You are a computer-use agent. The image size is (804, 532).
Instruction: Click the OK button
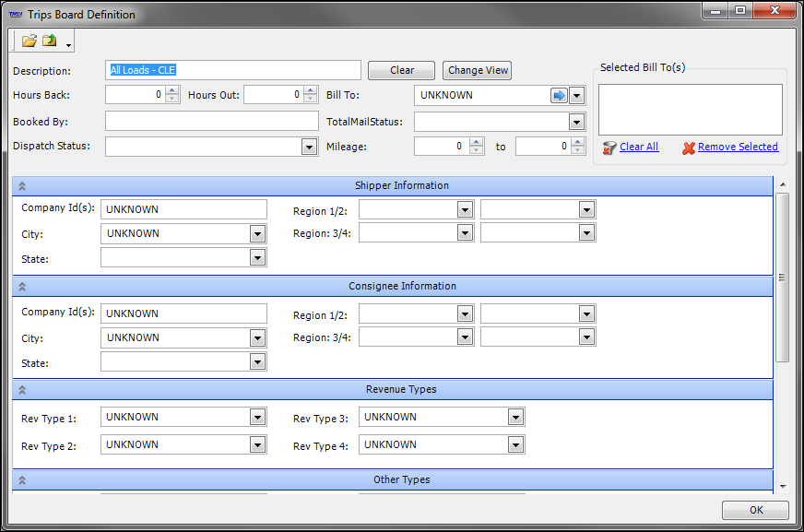click(754, 510)
